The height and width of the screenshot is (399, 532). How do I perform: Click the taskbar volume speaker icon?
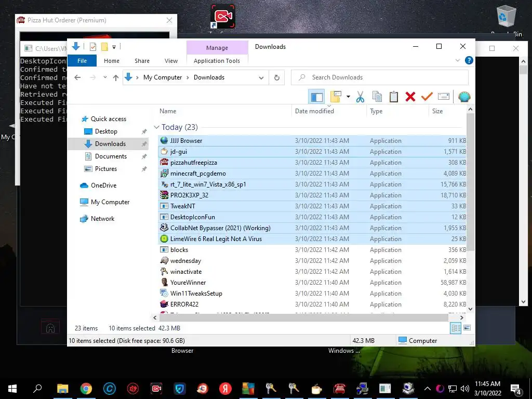point(465,389)
